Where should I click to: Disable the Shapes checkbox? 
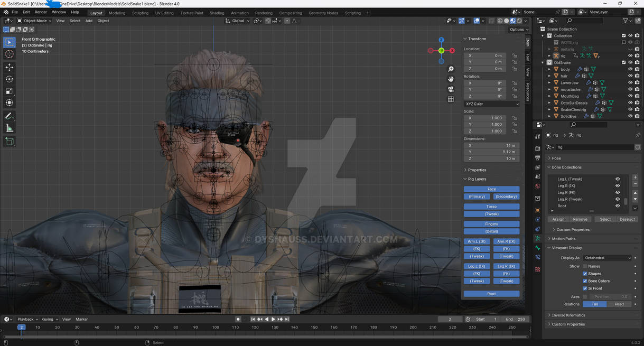click(x=585, y=274)
